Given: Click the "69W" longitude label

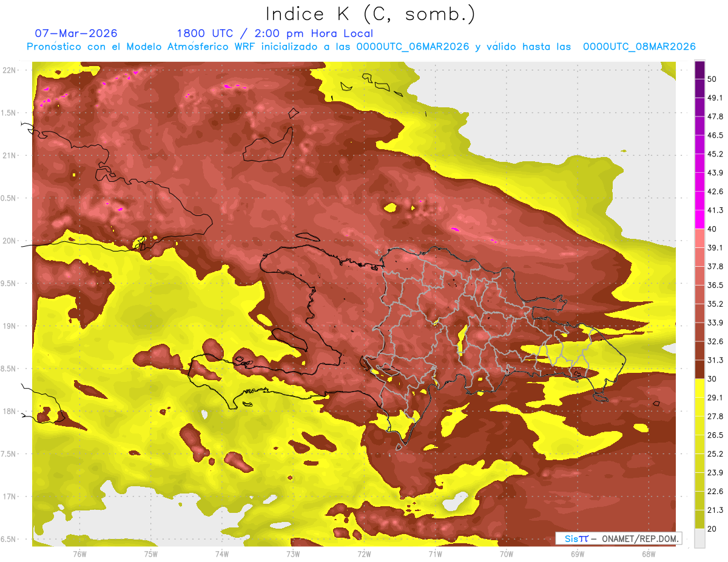Looking at the screenshot, I should click(x=578, y=554).
